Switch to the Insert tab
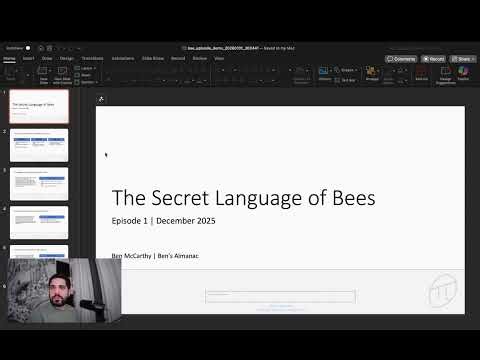The image size is (480, 360). pyautogui.click(x=28, y=58)
